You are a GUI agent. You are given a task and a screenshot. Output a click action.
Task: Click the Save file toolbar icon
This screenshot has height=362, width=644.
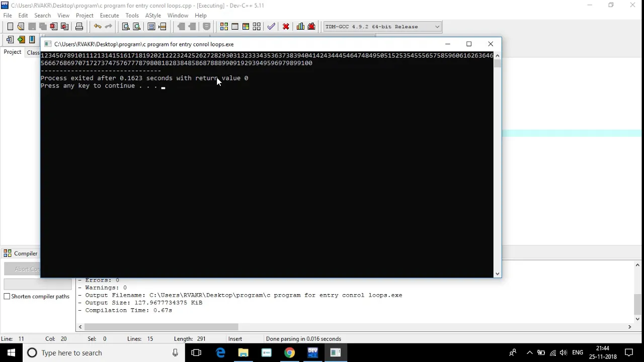[x=32, y=27]
